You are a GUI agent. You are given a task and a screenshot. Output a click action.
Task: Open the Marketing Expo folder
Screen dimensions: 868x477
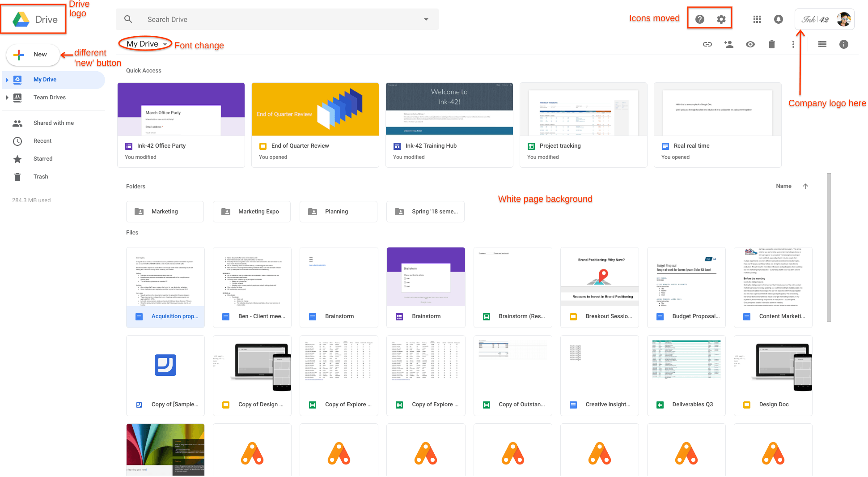[x=252, y=212]
